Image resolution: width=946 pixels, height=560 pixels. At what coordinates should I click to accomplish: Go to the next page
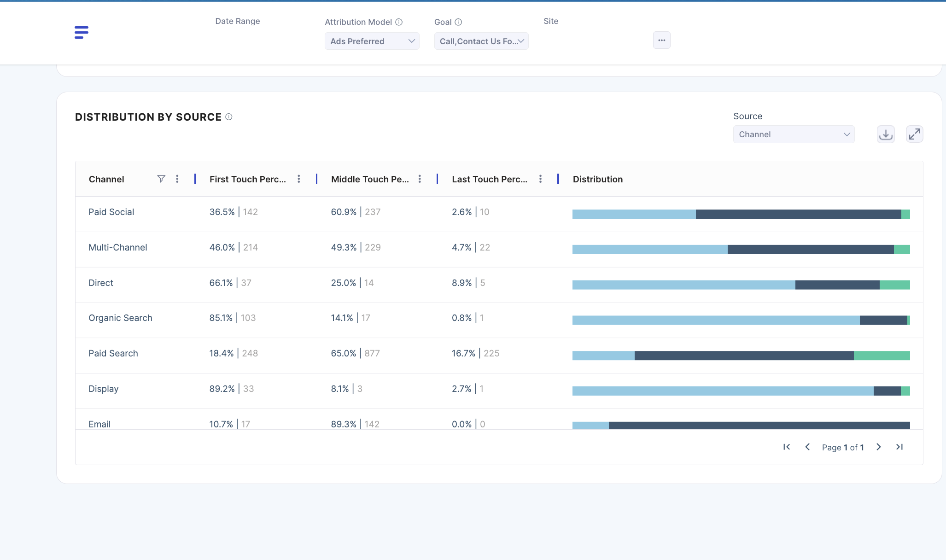(x=879, y=447)
